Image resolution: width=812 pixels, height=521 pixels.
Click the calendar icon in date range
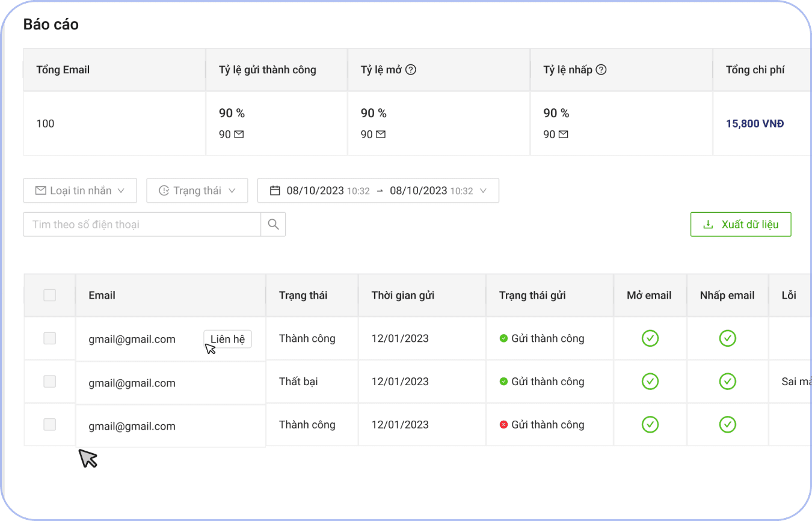point(275,190)
